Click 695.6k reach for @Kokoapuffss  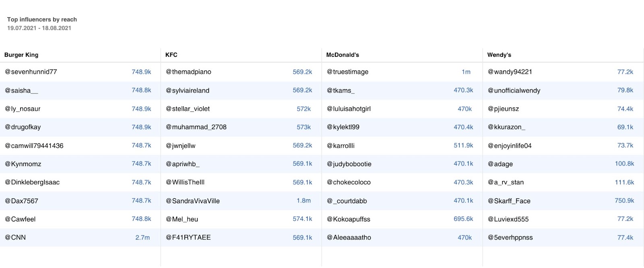464,219
